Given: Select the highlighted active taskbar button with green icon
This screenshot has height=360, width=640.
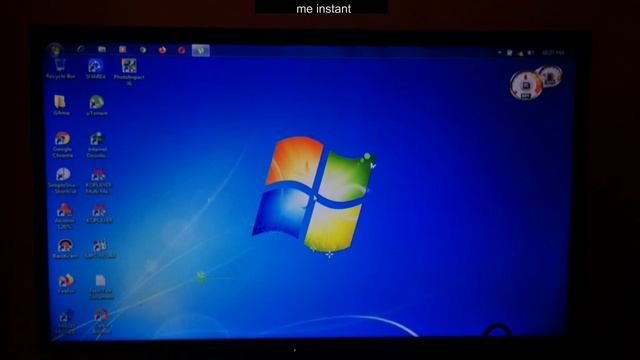Looking at the screenshot, I should (200, 51).
